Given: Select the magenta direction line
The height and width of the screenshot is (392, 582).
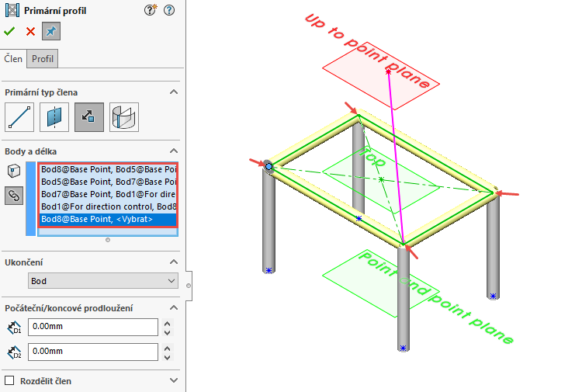Looking at the screenshot, I should (x=396, y=158).
